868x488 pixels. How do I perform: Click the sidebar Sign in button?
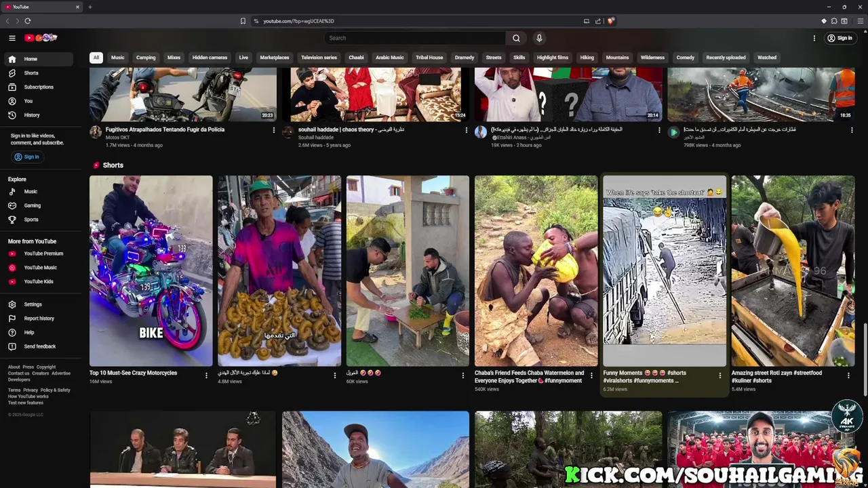(27, 157)
